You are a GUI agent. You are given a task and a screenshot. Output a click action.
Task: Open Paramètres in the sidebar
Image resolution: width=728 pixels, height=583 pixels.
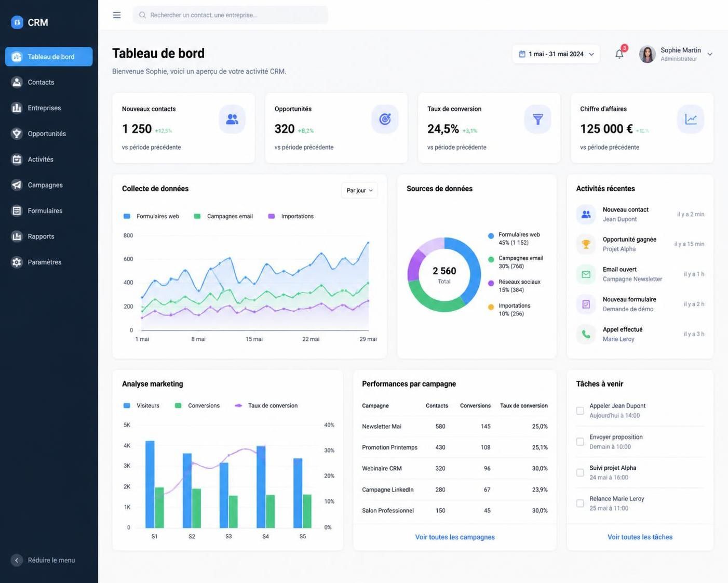point(49,262)
